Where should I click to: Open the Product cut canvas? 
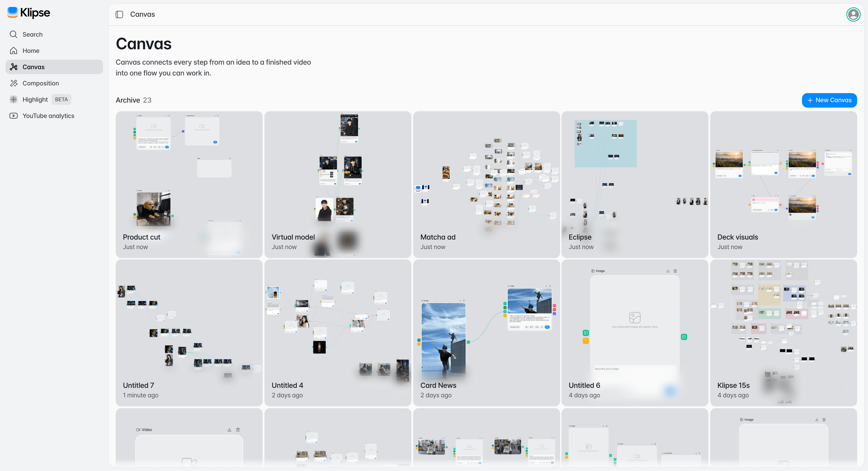click(x=189, y=185)
